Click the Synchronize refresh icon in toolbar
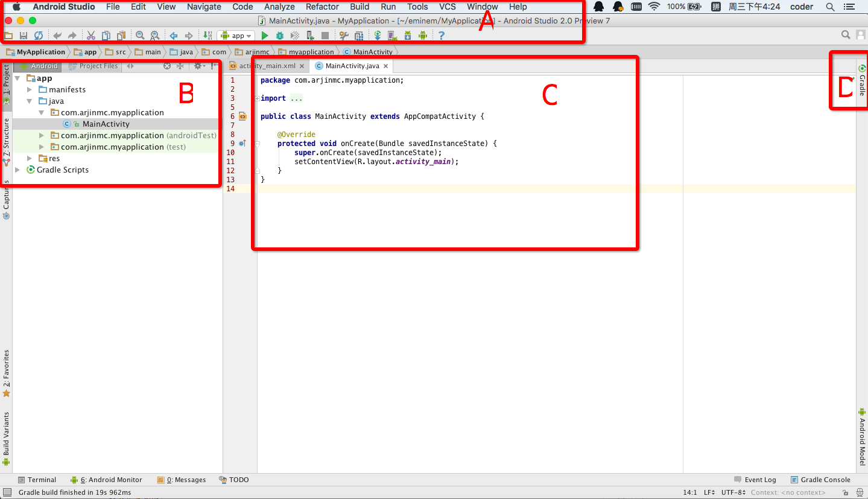The image size is (868, 499). pos(38,36)
